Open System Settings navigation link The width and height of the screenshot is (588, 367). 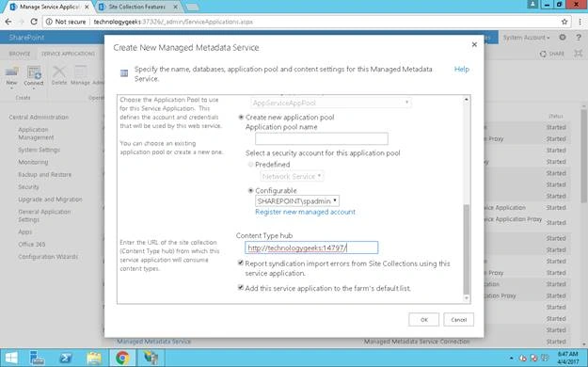click(x=39, y=150)
